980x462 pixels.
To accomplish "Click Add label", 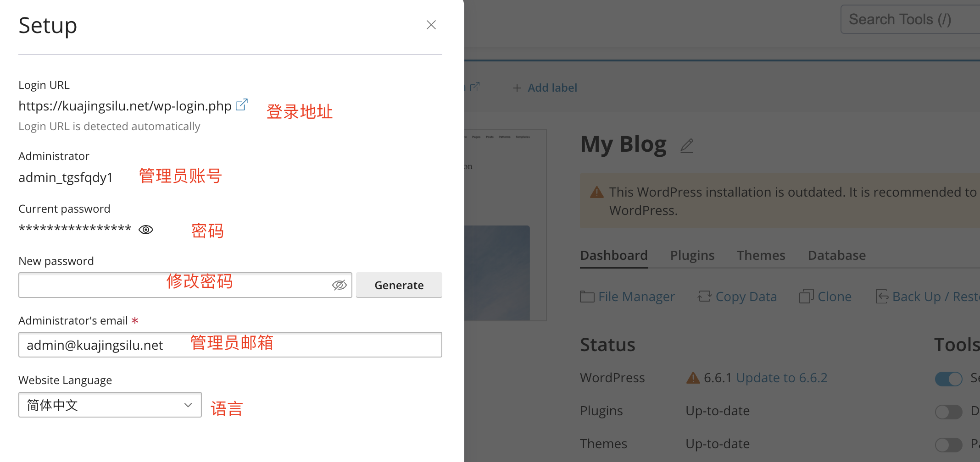I will pyautogui.click(x=552, y=88).
